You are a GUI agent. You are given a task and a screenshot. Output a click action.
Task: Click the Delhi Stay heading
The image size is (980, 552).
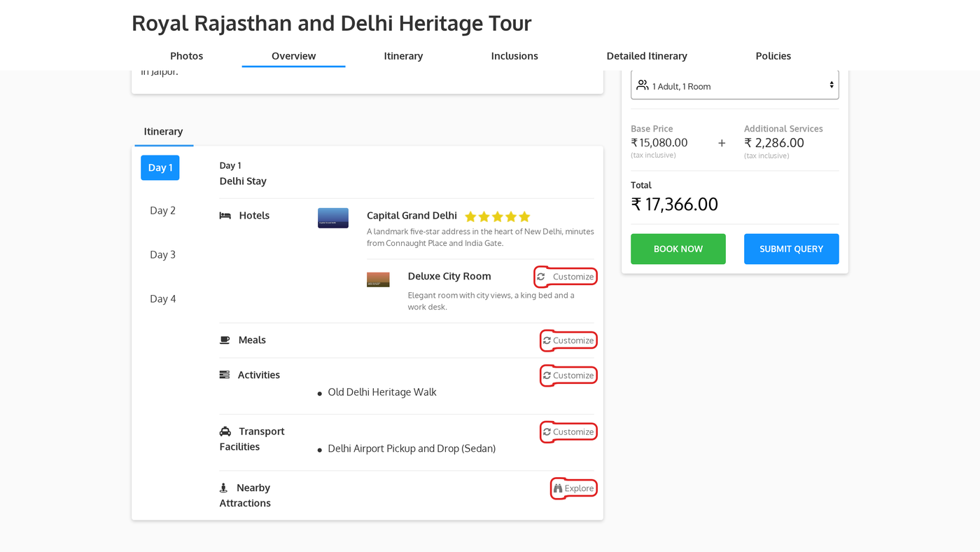tap(243, 181)
